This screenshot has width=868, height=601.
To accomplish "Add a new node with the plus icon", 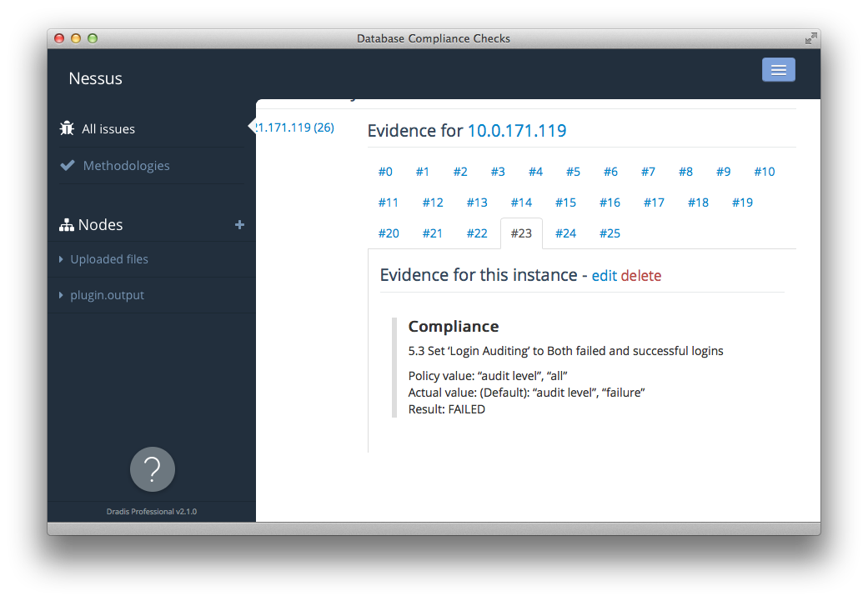I will tap(239, 224).
